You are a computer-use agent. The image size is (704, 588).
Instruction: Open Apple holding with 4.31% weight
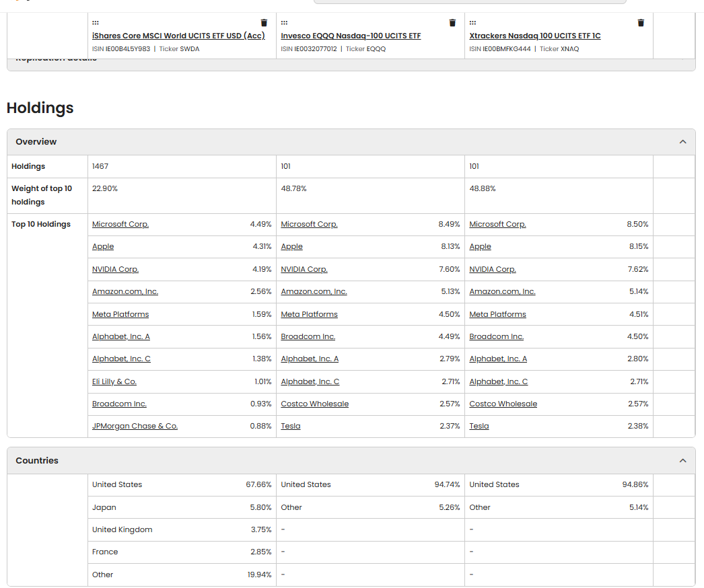pos(103,247)
